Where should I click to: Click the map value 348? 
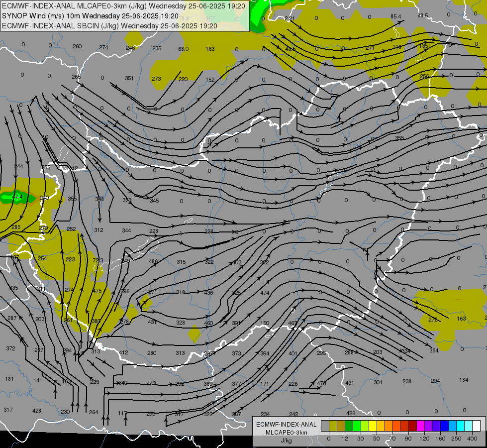(99, 199)
